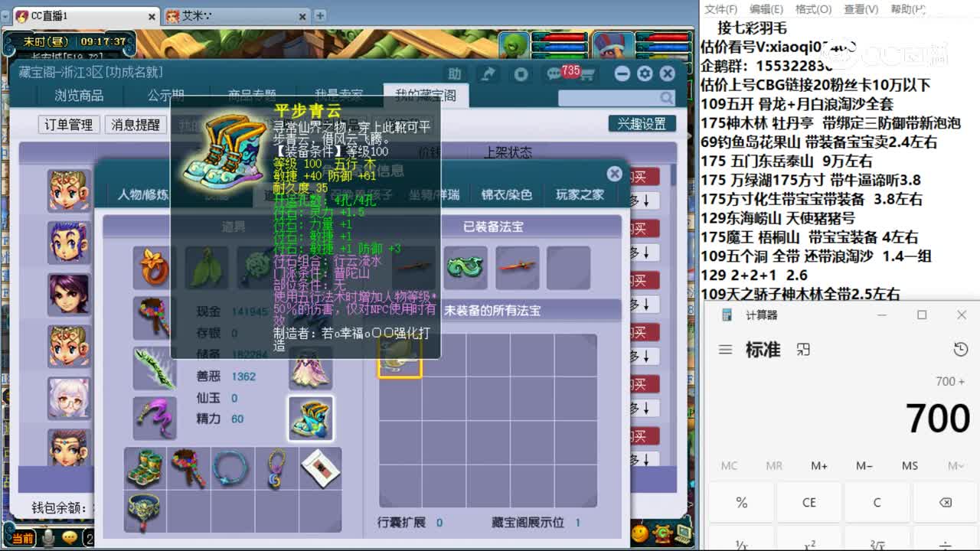
Task: Click the M- memory subtract button
Action: pyautogui.click(x=864, y=466)
